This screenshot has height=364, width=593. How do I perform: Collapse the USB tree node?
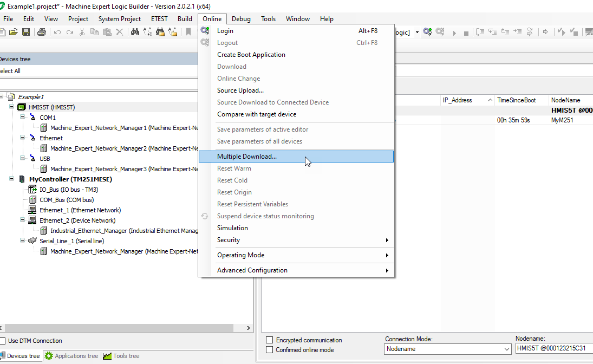pos(22,158)
